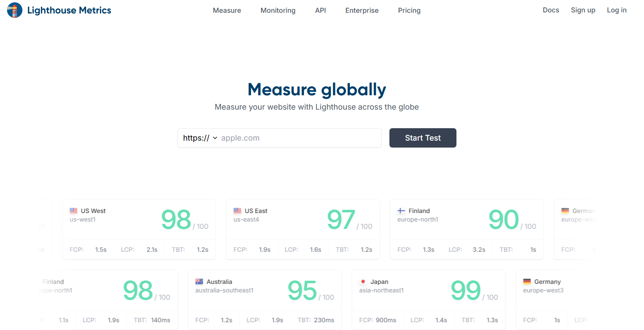Go to the API page
The height and width of the screenshot is (330, 644).
(320, 10)
